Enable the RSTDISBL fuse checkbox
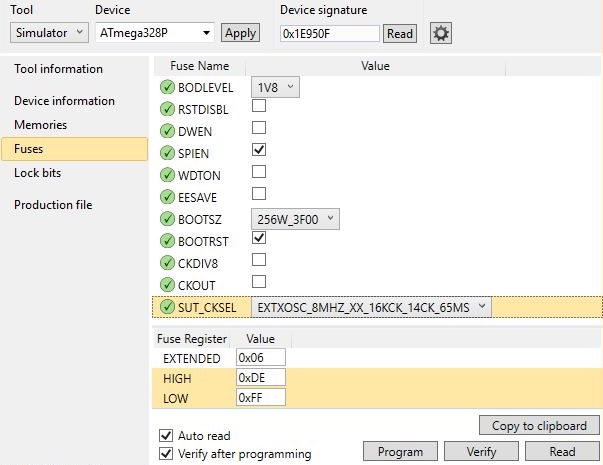This screenshot has width=603, height=465. pyautogui.click(x=259, y=106)
